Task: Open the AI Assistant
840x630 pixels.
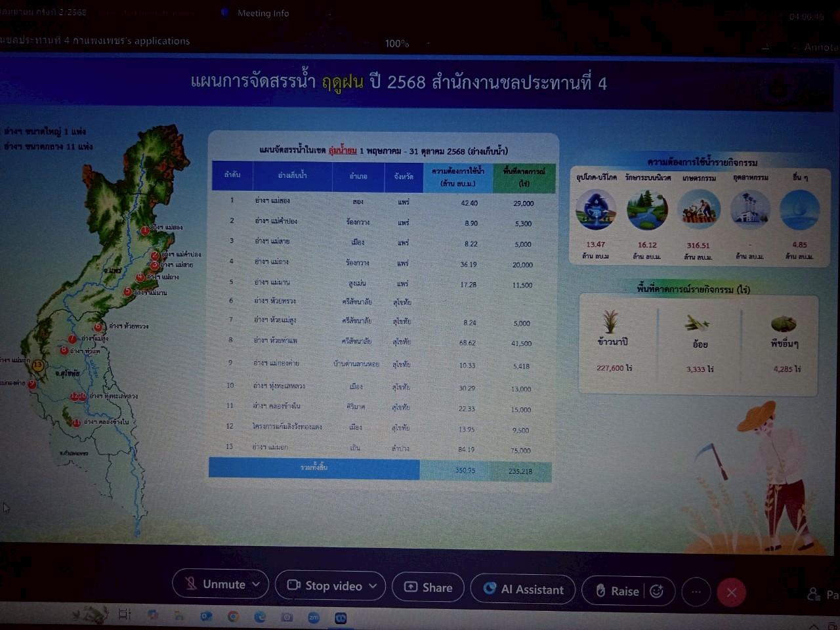Action: tap(523, 589)
